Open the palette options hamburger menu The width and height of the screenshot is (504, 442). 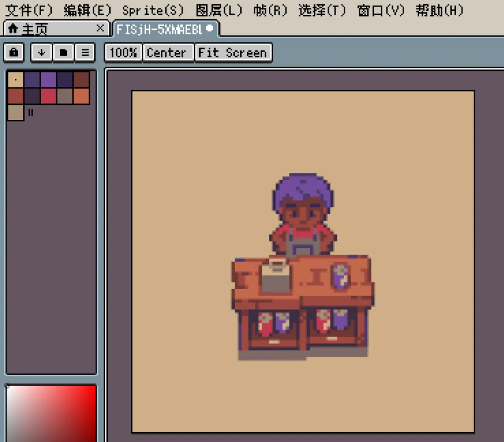coord(85,52)
